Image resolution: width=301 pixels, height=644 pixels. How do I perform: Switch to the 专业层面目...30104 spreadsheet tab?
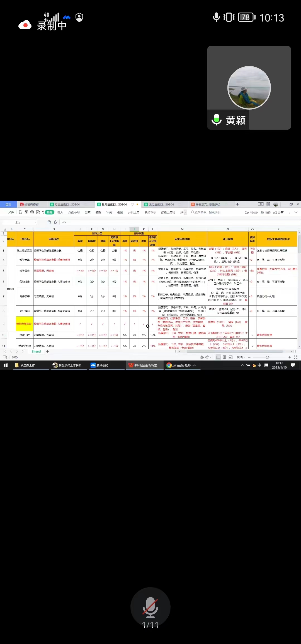click(67, 204)
